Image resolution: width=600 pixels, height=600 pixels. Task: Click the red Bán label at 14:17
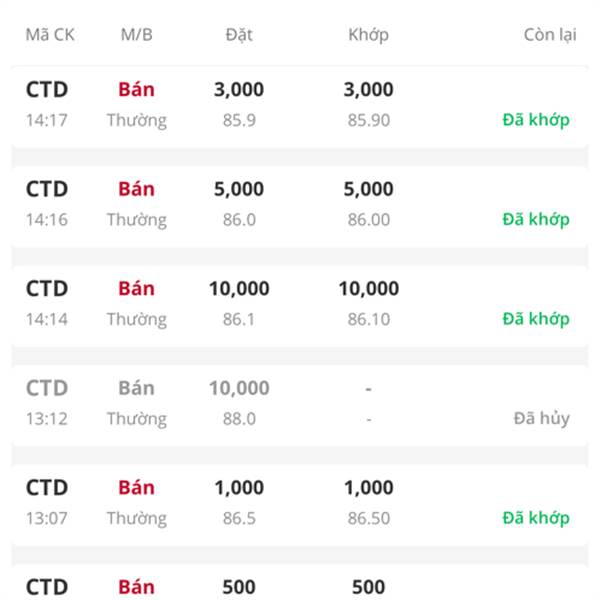[x=137, y=90]
